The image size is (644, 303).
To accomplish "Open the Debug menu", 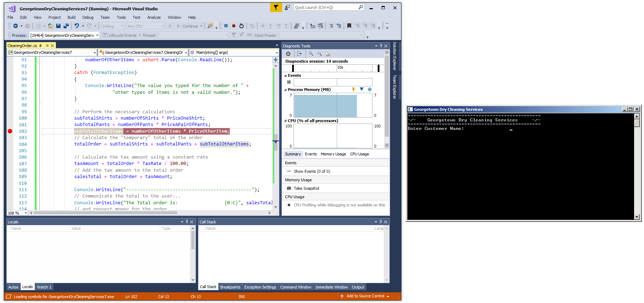I will click(x=88, y=17).
